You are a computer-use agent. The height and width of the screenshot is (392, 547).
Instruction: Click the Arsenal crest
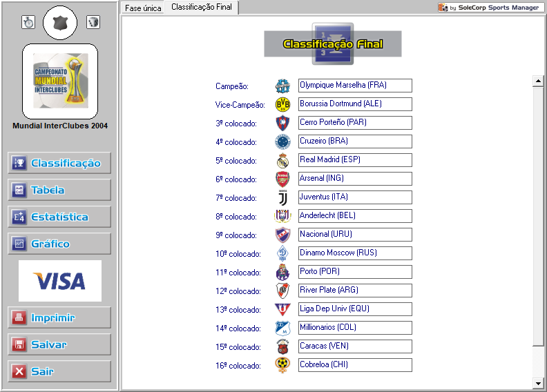tap(282, 179)
